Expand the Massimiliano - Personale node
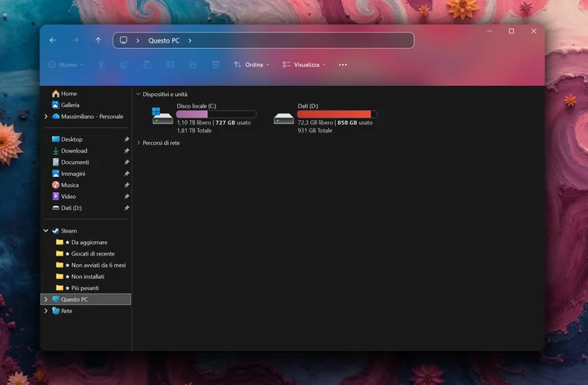 click(x=46, y=116)
